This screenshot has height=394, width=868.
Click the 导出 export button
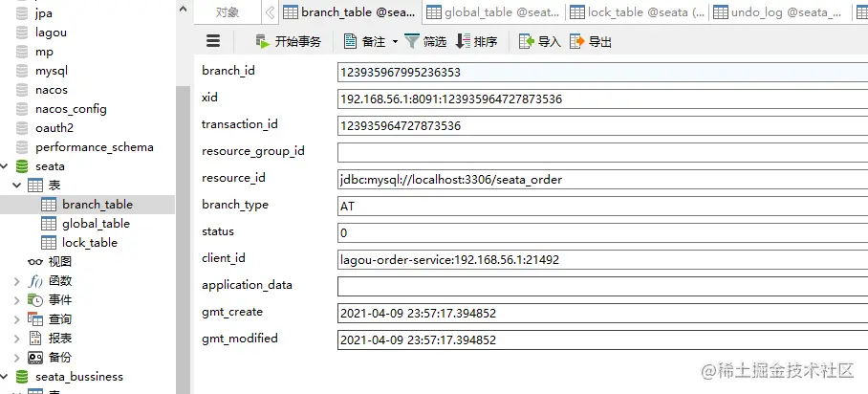pos(591,41)
